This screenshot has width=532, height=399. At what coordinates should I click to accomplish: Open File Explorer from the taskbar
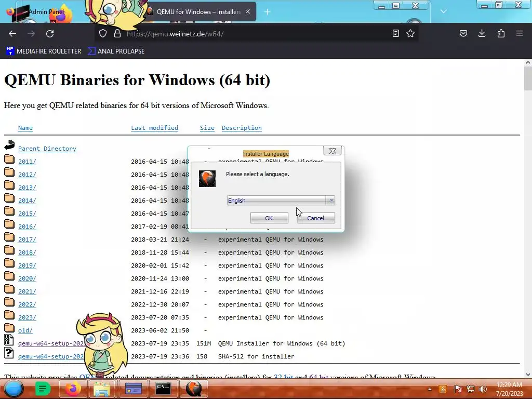[102, 389]
